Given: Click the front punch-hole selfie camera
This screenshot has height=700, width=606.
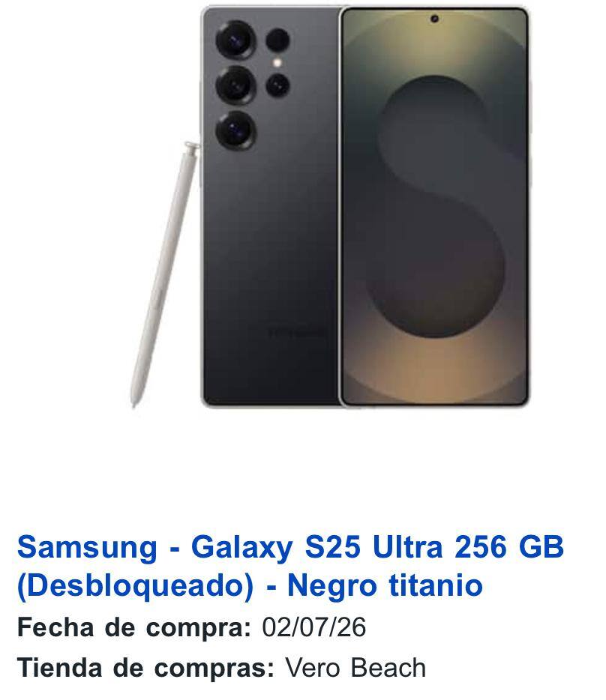Looking at the screenshot, I should tap(434, 19).
